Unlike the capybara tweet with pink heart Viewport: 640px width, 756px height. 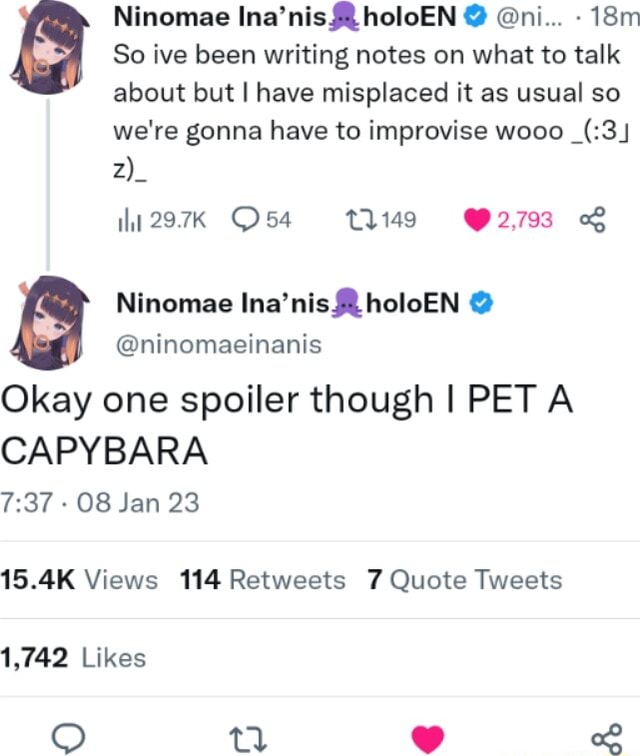click(426, 739)
